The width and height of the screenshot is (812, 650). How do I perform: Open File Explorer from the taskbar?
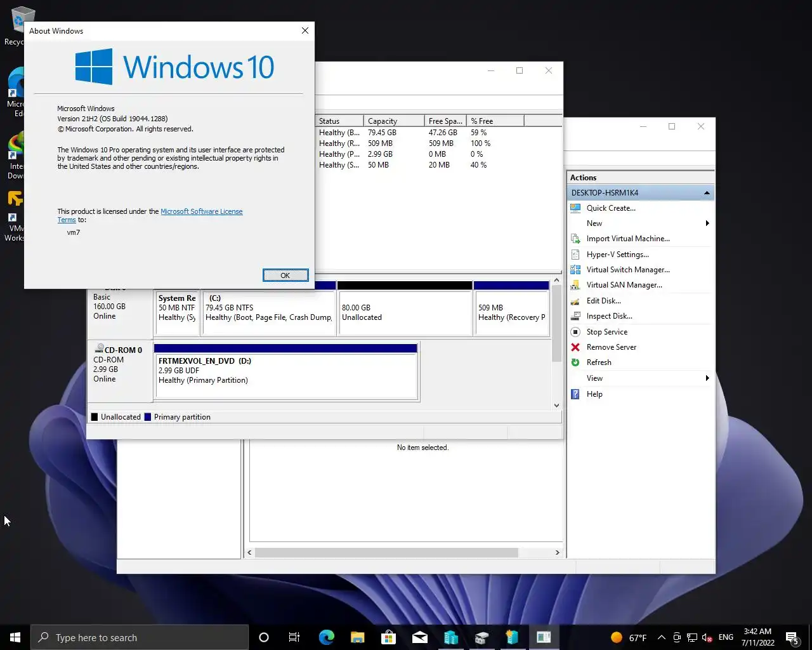(357, 637)
